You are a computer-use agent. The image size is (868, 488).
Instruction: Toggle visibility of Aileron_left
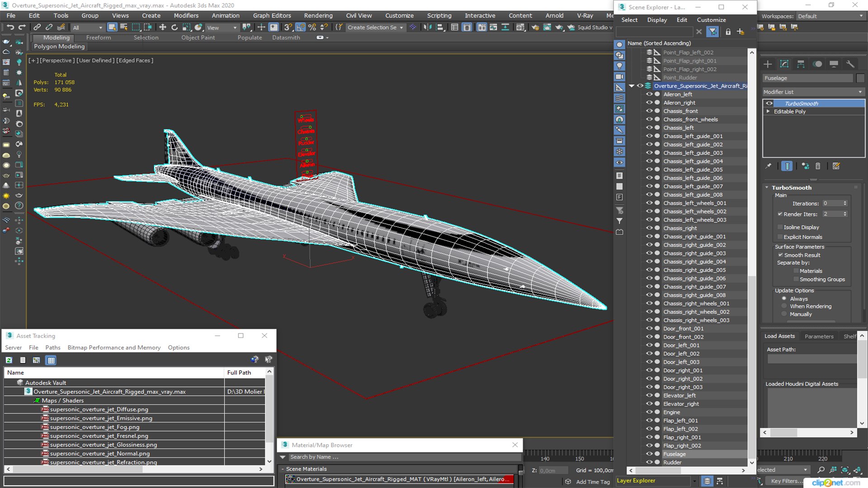click(x=649, y=94)
